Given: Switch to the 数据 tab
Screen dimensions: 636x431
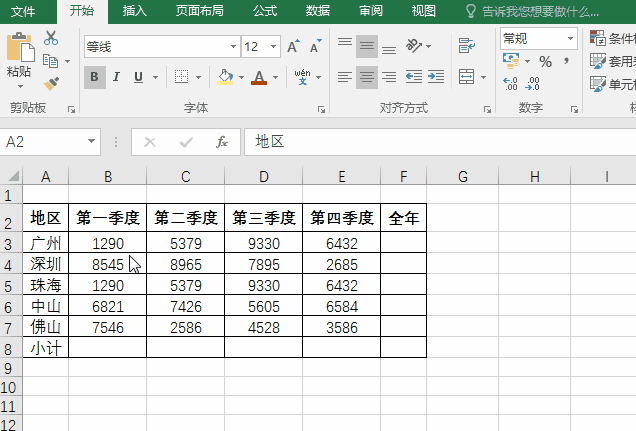Looking at the screenshot, I should coord(318,11).
